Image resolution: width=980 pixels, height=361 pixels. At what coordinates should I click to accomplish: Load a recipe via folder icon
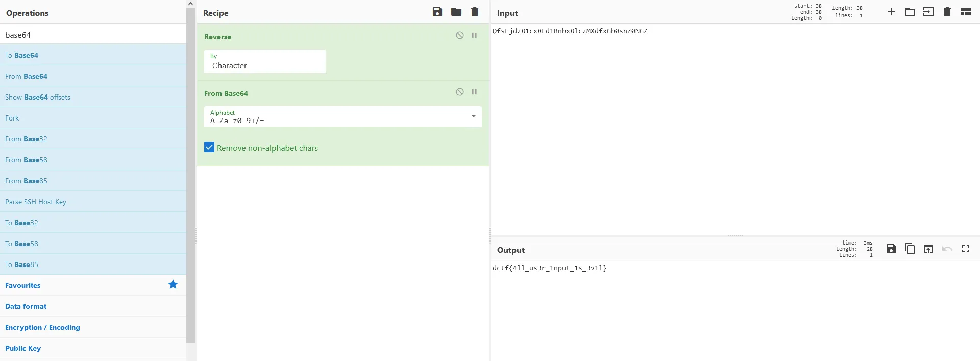coord(456,12)
